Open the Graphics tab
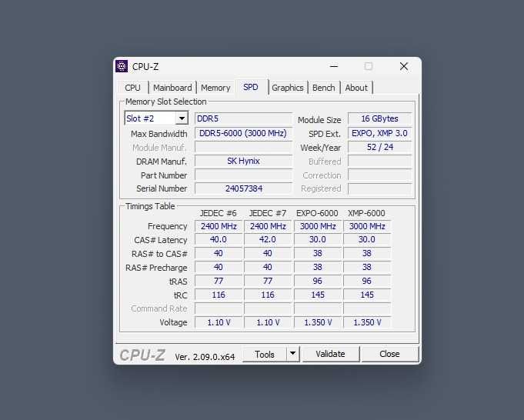Image resolution: width=524 pixels, height=420 pixels. pos(288,88)
